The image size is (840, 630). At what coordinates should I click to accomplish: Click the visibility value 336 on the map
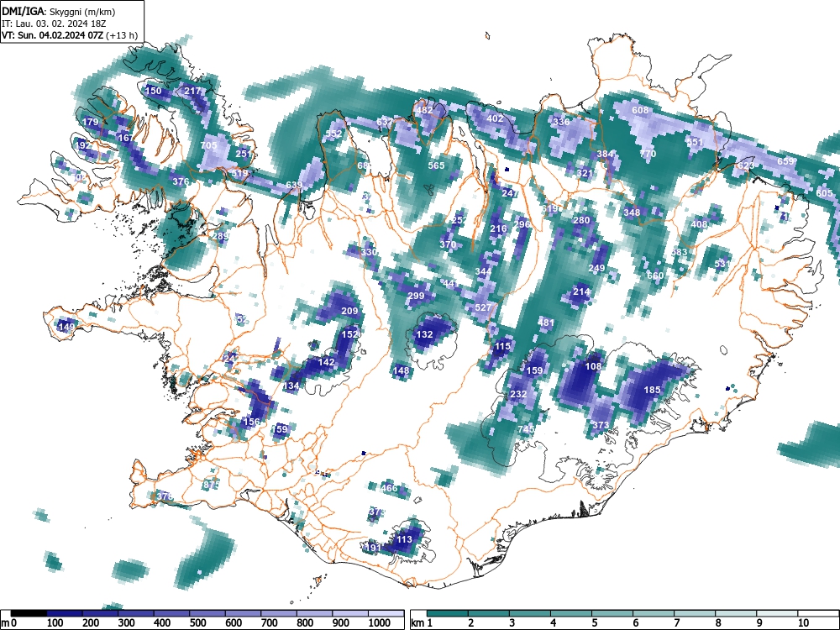pyautogui.click(x=561, y=122)
